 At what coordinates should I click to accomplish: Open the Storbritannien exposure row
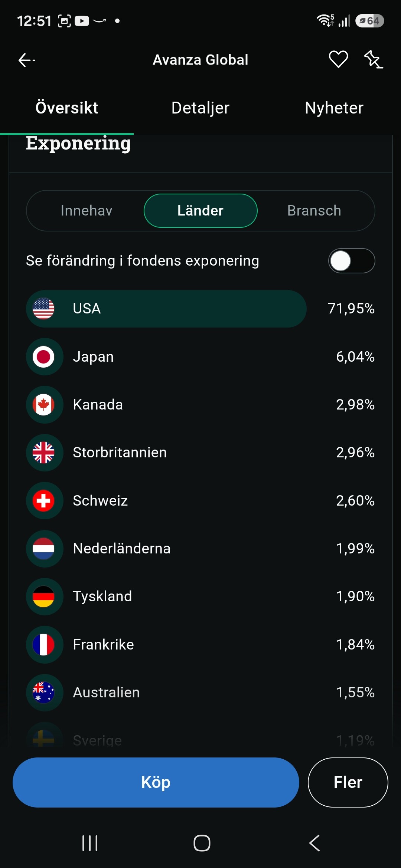pyautogui.click(x=200, y=453)
